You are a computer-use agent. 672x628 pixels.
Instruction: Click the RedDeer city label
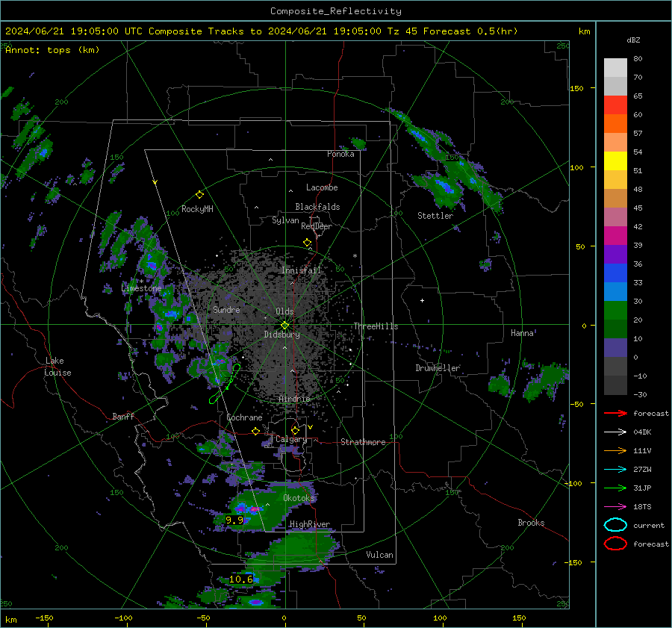(x=317, y=226)
